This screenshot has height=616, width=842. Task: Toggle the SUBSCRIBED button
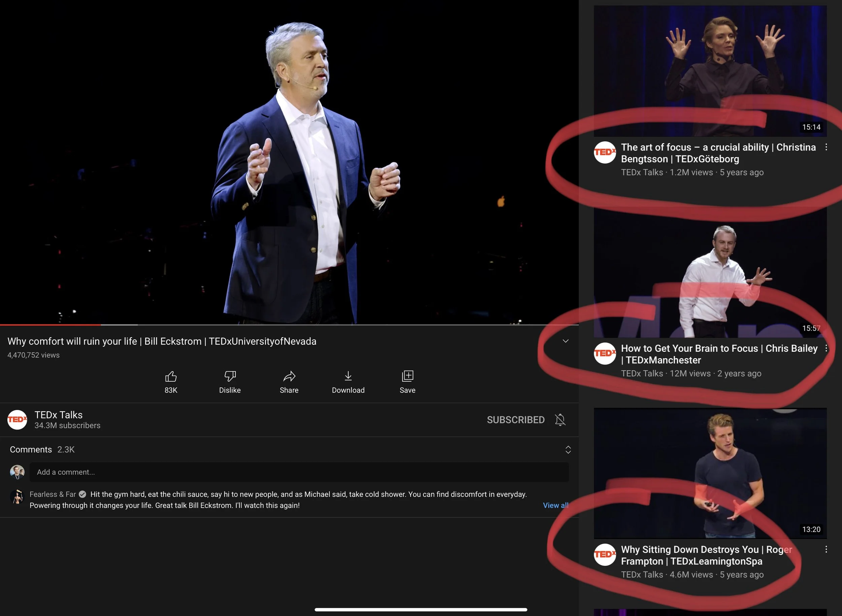click(515, 420)
